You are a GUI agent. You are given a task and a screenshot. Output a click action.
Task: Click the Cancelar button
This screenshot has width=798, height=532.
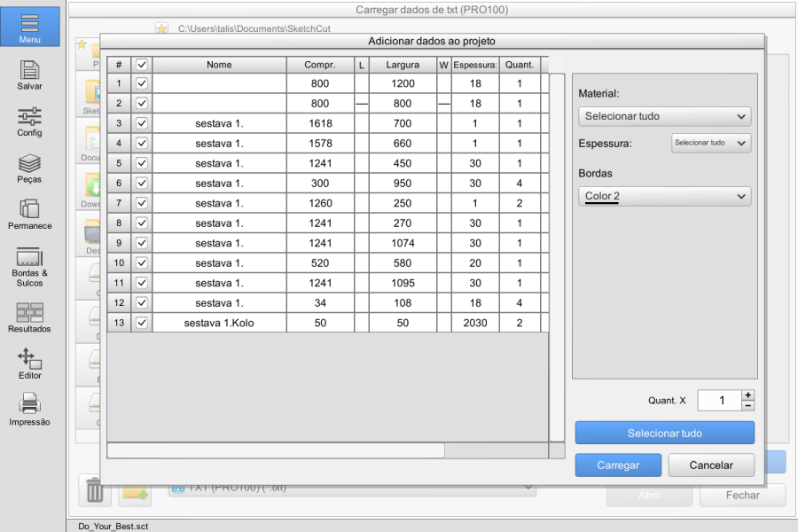711,465
